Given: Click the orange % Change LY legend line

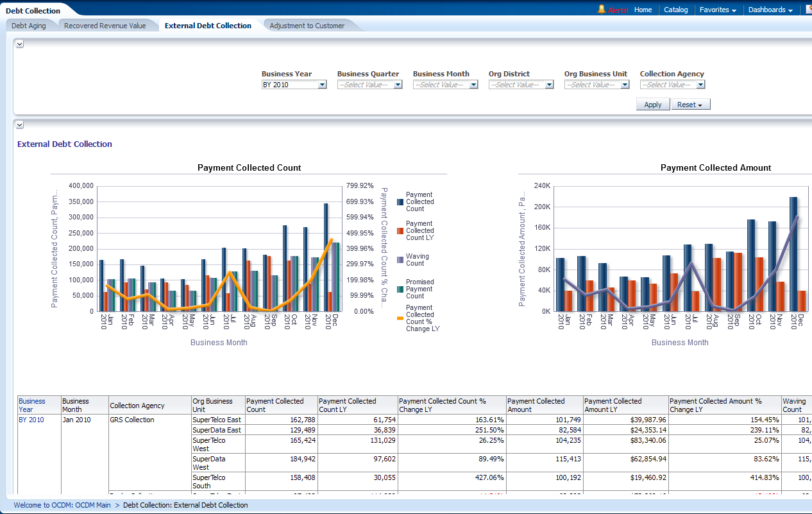Looking at the screenshot, I should [x=400, y=318].
